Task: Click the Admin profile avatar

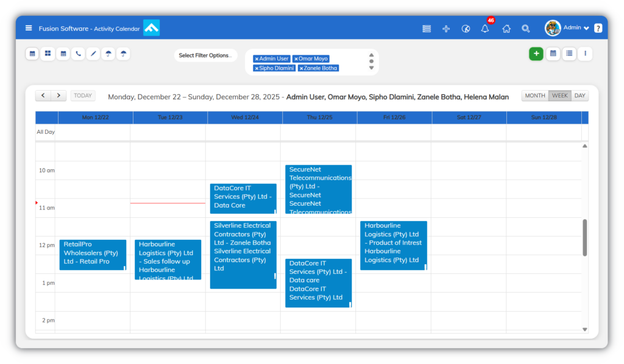Action: [553, 28]
